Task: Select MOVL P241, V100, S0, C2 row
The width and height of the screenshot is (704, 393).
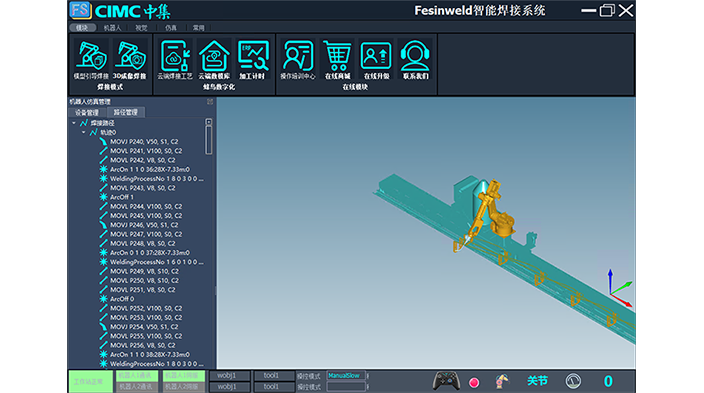Action: [x=146, y=151]
